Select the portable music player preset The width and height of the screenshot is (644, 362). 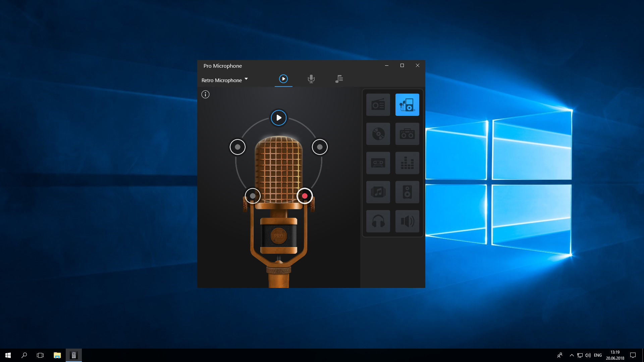(407, 105)
